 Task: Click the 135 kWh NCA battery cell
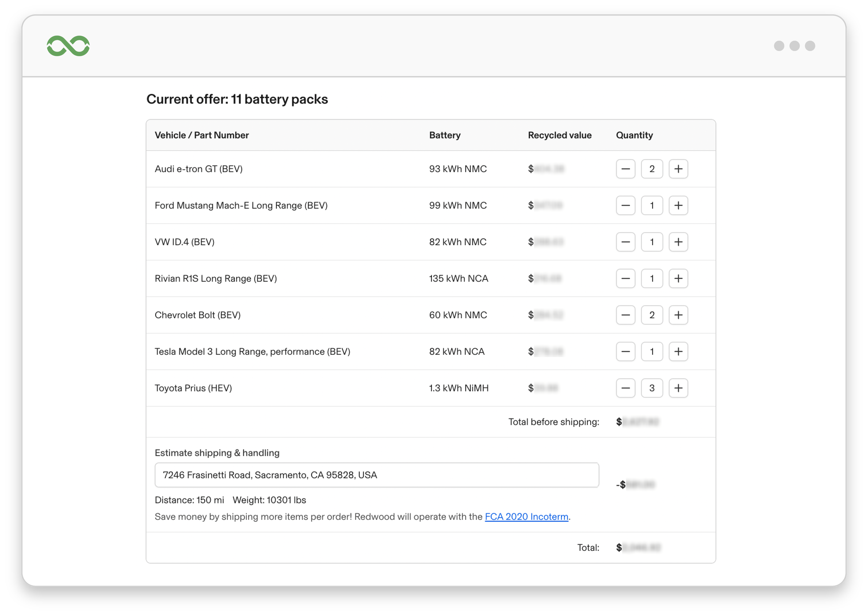[458, 278]
